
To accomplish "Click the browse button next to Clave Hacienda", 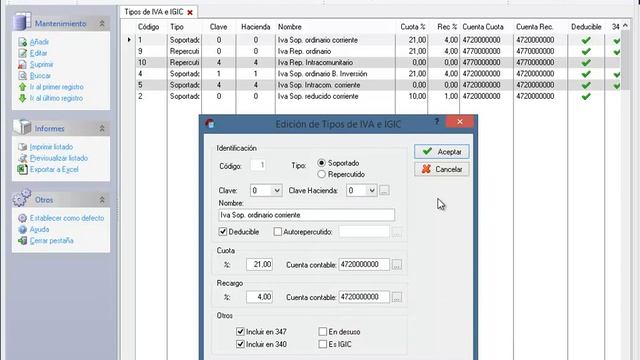I will click(384, 191).
